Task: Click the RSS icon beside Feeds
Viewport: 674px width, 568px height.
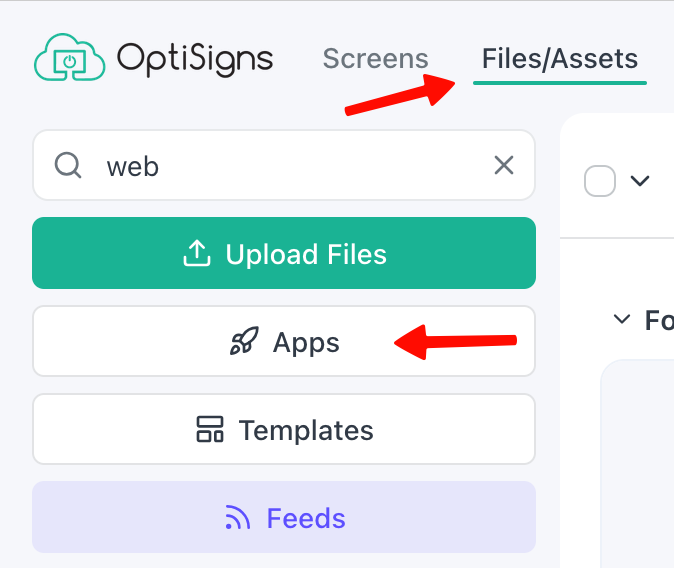Action: (238, 517)
